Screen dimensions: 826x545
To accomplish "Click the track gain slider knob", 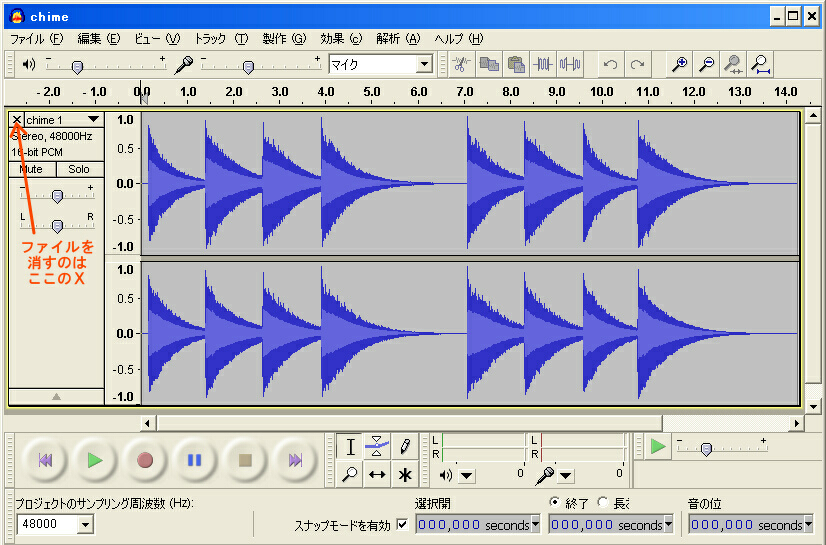I will pos(57,196).
